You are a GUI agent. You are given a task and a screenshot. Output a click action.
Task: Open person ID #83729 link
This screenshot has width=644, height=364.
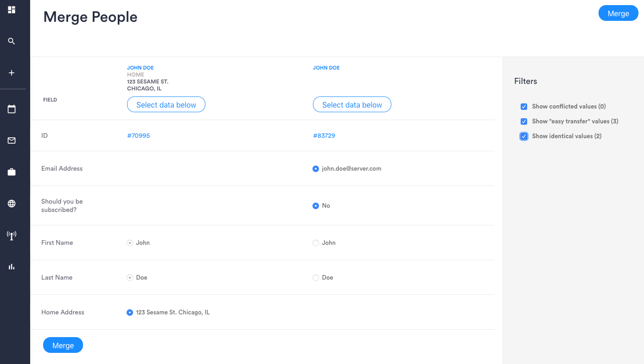324,136
